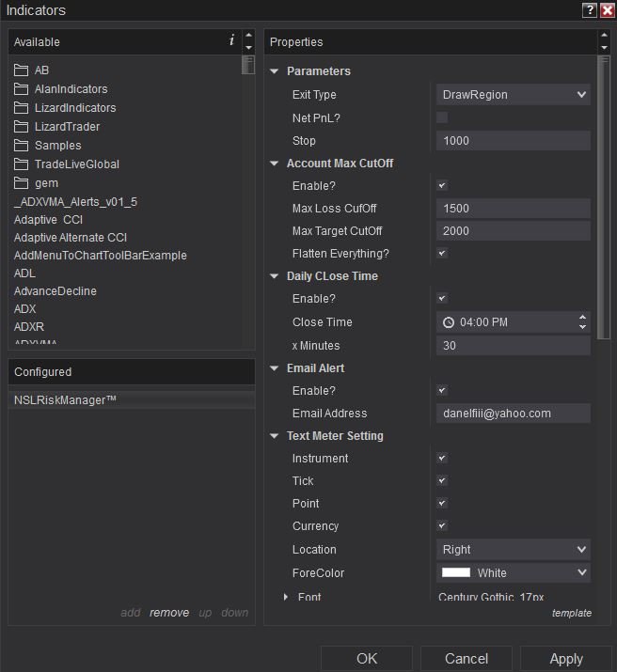Click the help question mark icon
Viewport: 617px width, 672px height.
(x=590, y=10)
